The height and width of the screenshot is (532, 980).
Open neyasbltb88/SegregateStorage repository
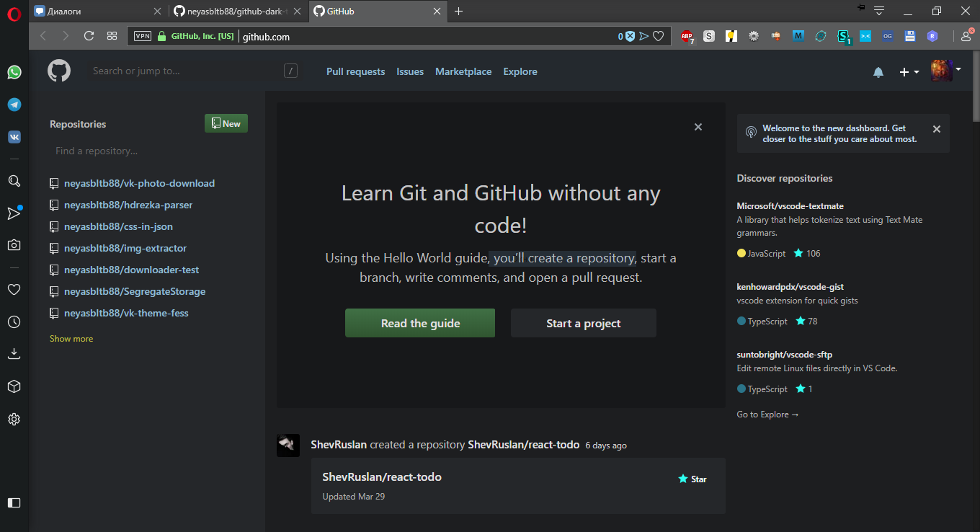[x=135, y=291]
